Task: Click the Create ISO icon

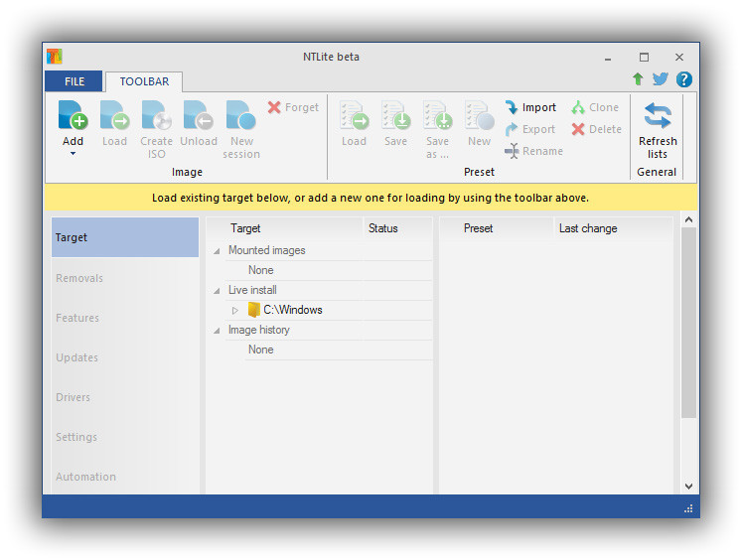Action: pos(156,115)
